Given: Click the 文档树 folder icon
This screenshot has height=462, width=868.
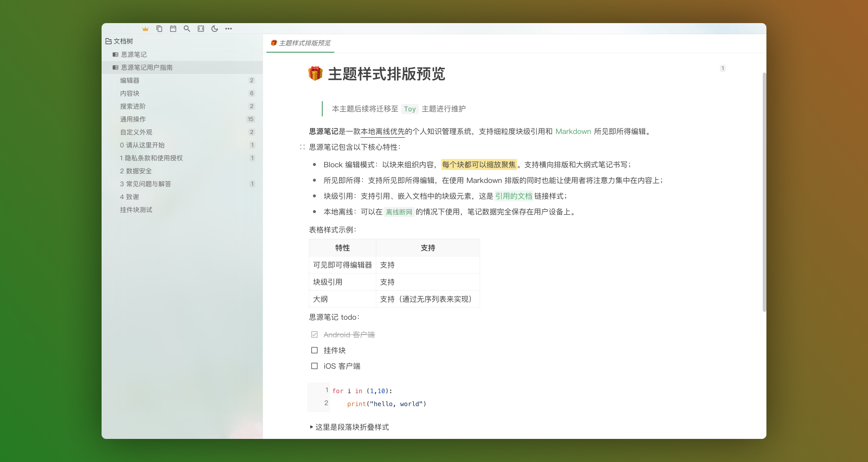Looking at the screenshot, I should click(108, 41).
